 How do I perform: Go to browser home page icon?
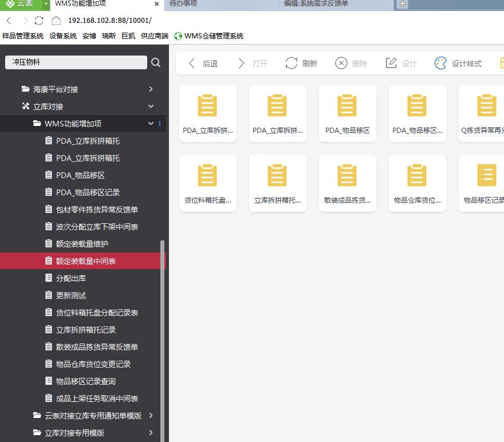(56, 21)
